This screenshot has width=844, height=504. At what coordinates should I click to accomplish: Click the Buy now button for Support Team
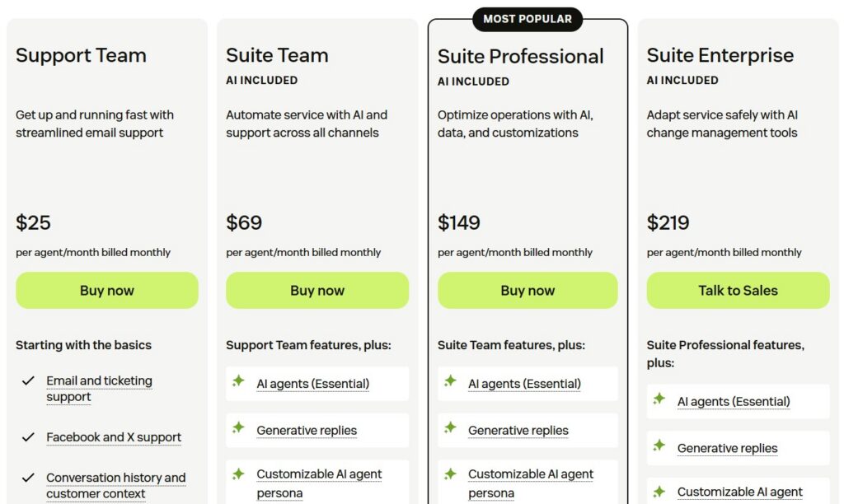click(106, 290)
